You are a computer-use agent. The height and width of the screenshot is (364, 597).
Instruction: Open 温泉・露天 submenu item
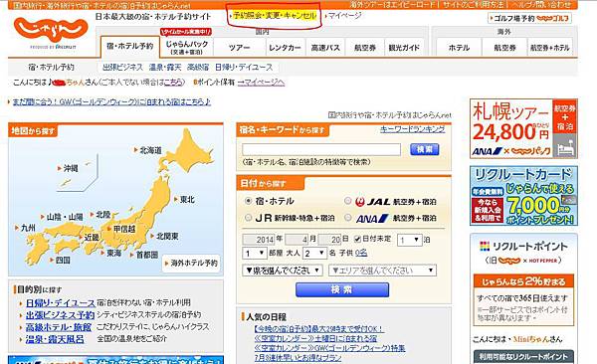(165, 68)
